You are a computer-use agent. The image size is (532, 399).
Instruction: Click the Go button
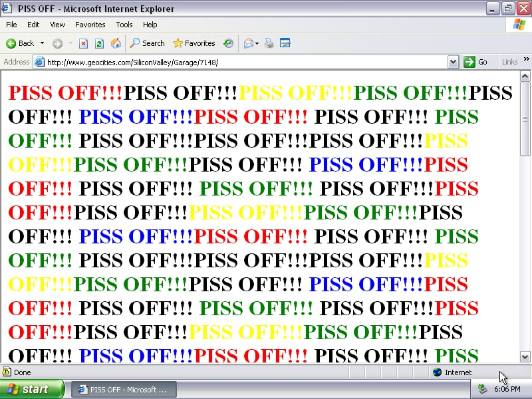[476, 62]
